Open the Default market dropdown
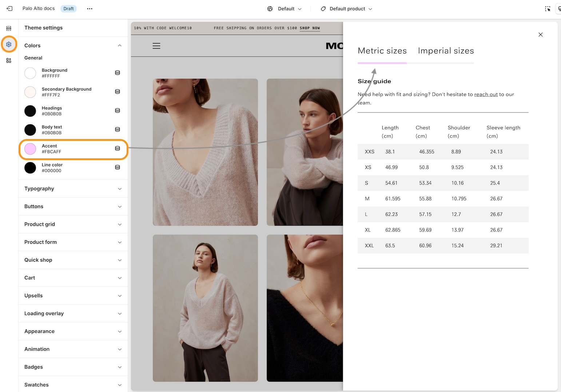Image resolution: width=561 pixels, height=392 pixels. [x=285, y=9]
